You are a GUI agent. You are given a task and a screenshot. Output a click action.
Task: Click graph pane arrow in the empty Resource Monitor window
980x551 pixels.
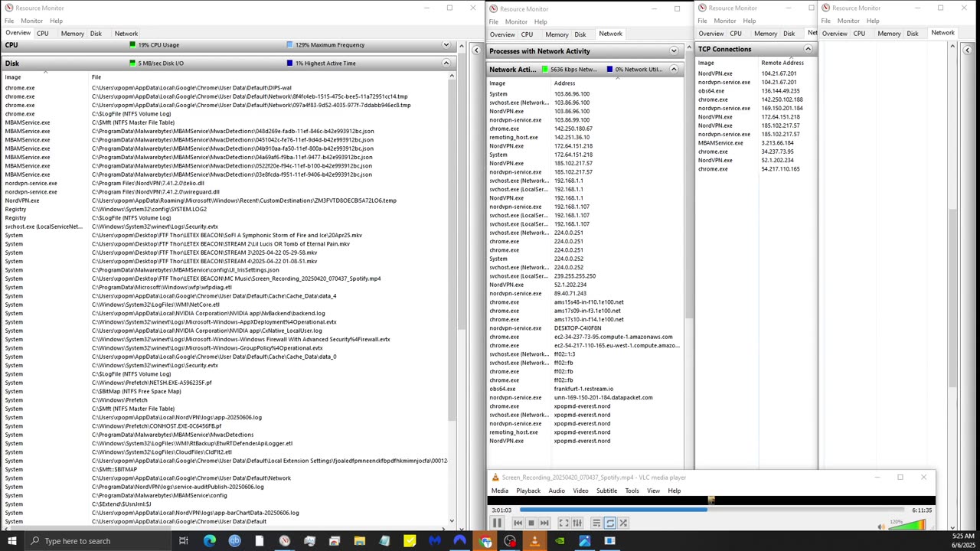click(967, 51)
